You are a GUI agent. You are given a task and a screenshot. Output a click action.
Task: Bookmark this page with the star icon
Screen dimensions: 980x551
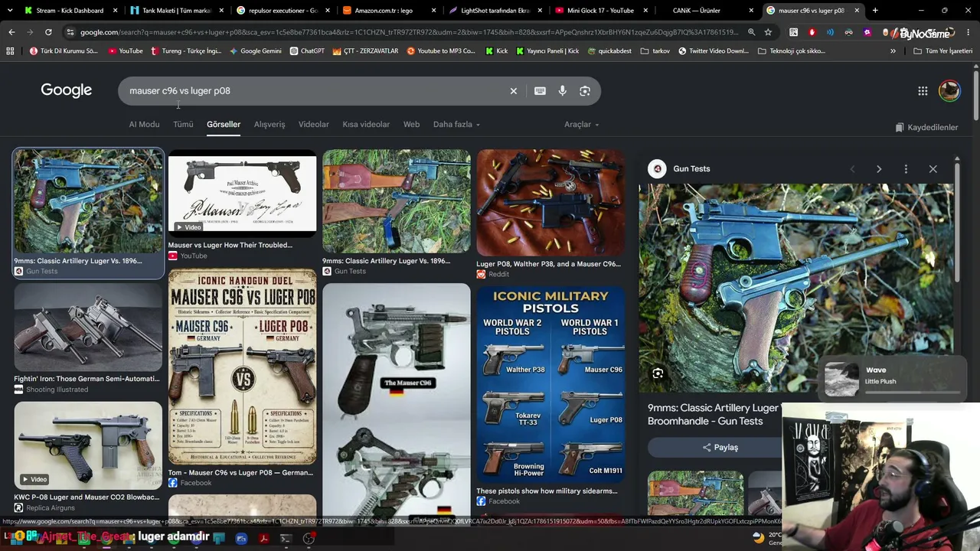[x=768, y=32]
